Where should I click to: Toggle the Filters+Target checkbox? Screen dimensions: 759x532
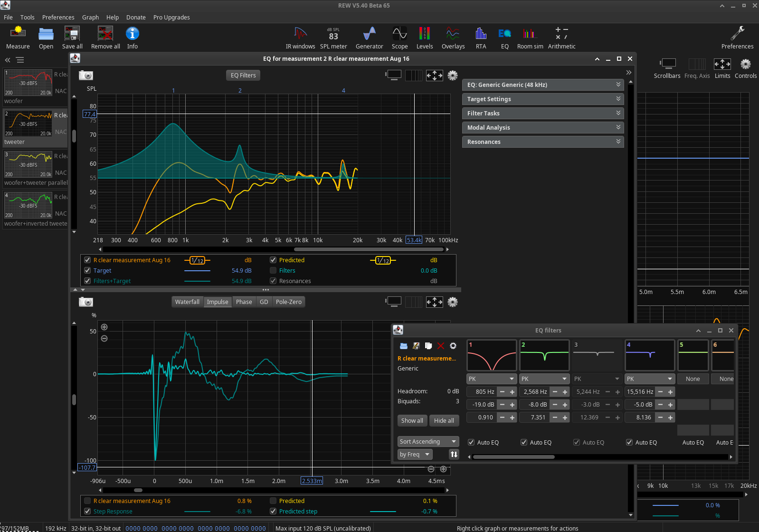click(x=87, y=281)
